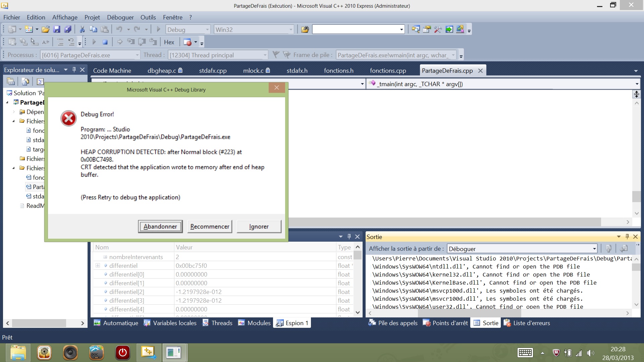Click the Add New Item icon
Screen dimensions: 644x362
[x=29, y=29]
